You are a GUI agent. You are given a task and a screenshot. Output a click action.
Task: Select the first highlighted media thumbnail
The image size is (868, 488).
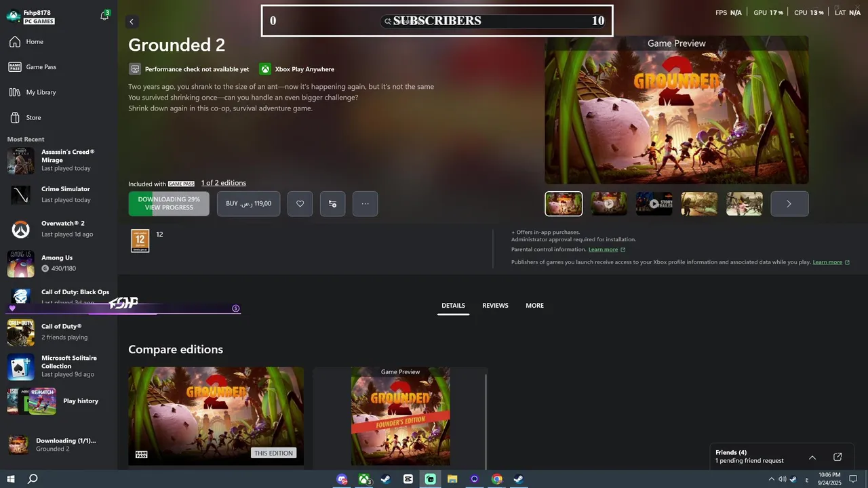point(564,203)
